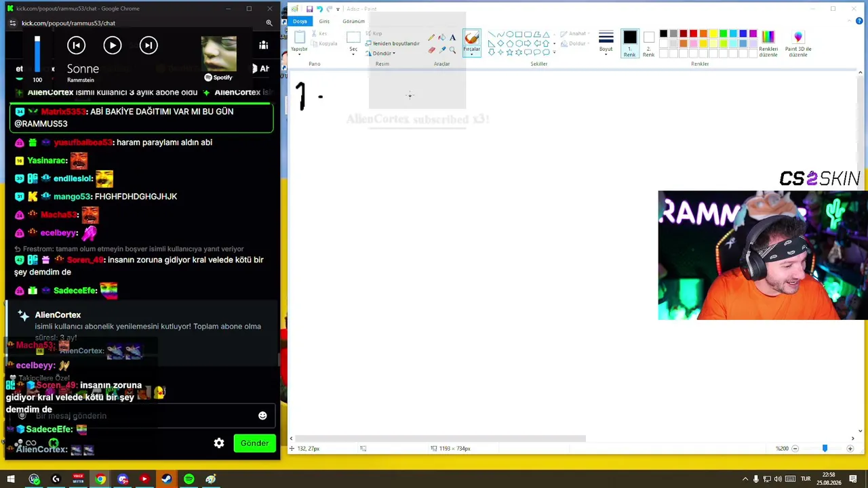
Task: Pick the yellow color swatch in palette
Action: click(713, 34)
